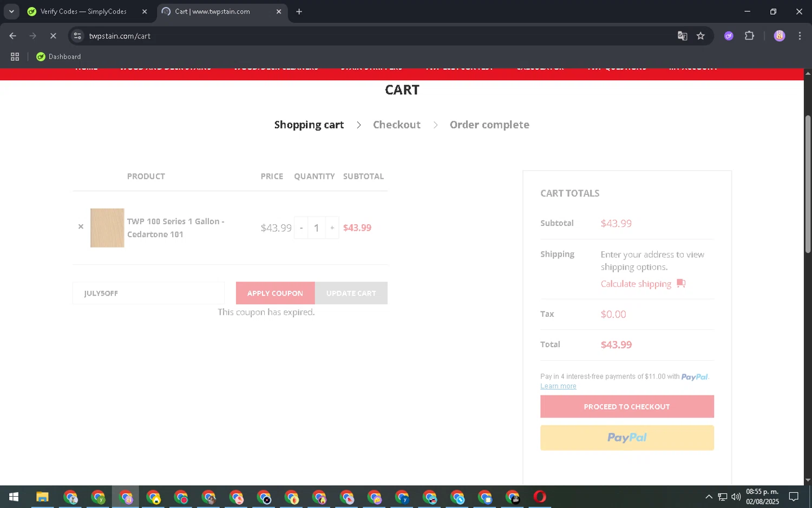
Task: Click the page vertical scrollbar thumb
Action: [808, 184]
